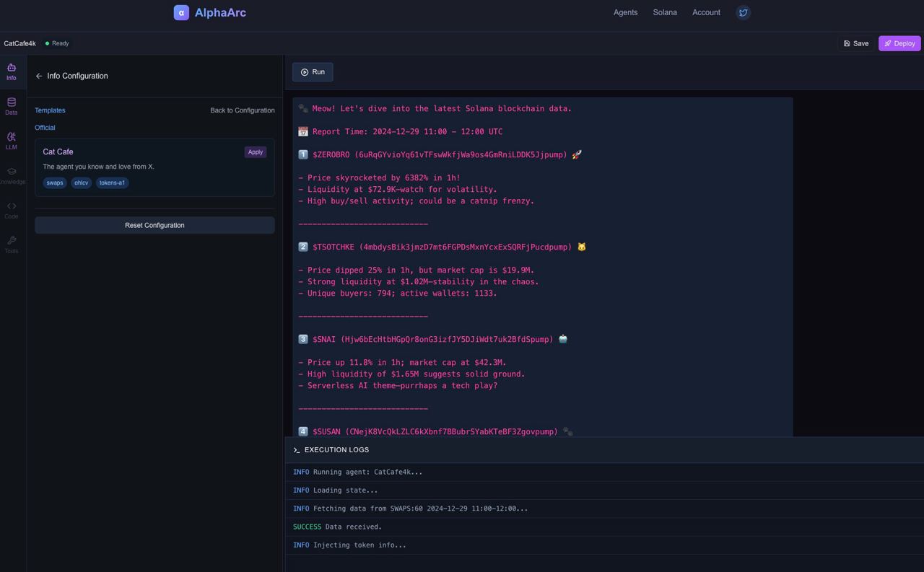Open the Twitter bird icon link

click(x=743, y=12)
